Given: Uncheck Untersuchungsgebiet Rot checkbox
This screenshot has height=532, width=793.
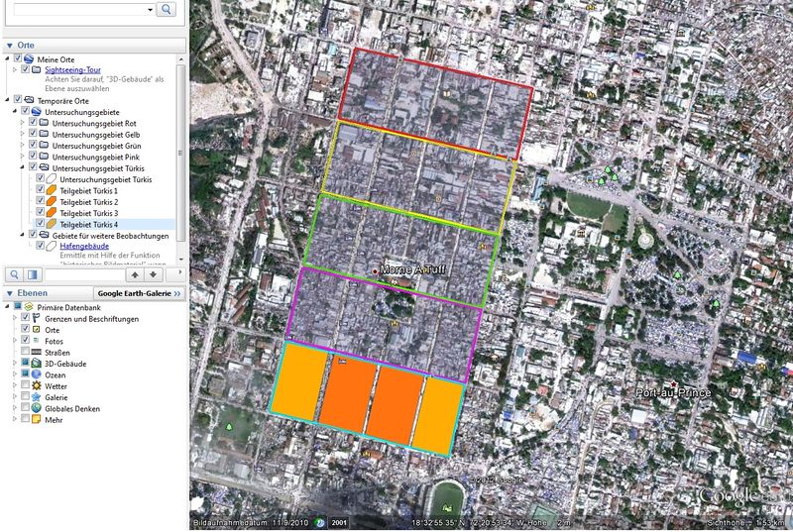Looking at the screenshot, I should click(x=33, y=123).
